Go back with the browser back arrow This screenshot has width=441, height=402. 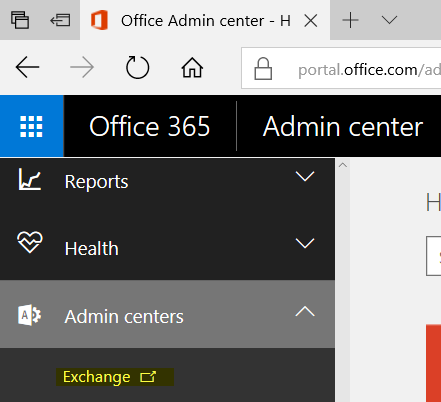[x=27, y=67]
